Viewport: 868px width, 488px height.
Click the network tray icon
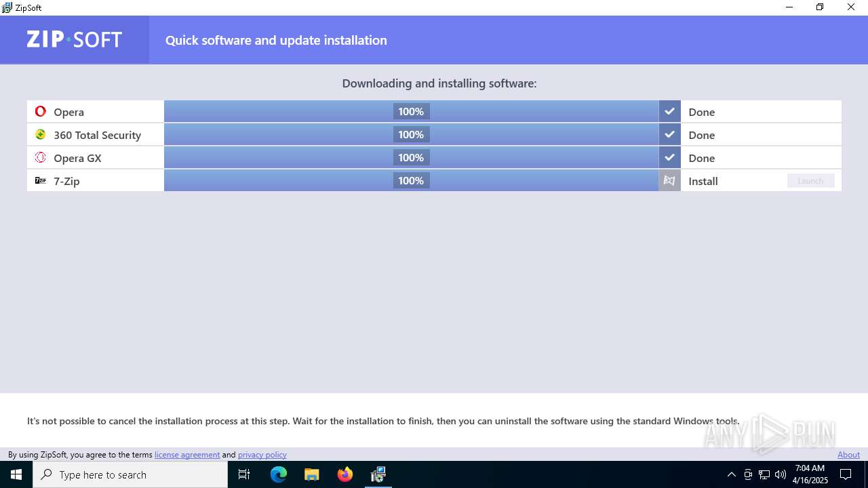[764, 474]
